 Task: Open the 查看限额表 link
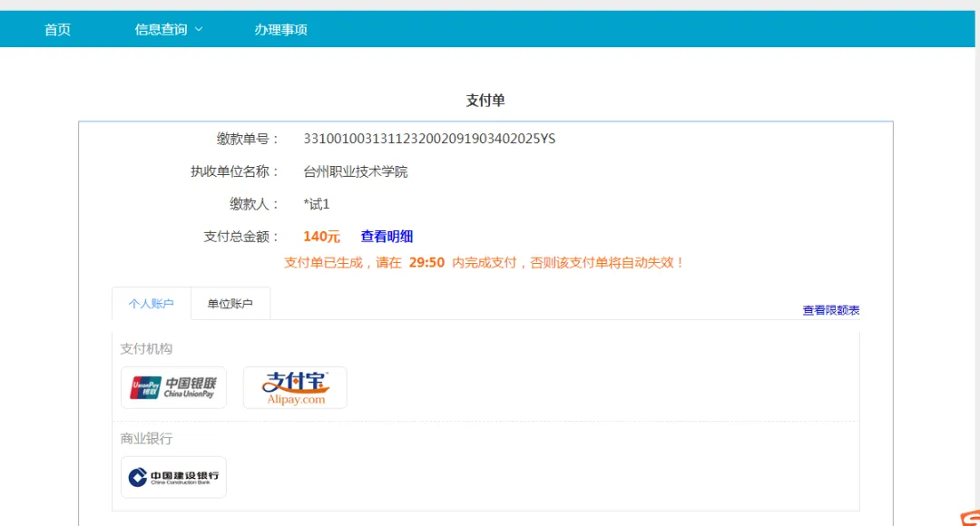point(830,310)
